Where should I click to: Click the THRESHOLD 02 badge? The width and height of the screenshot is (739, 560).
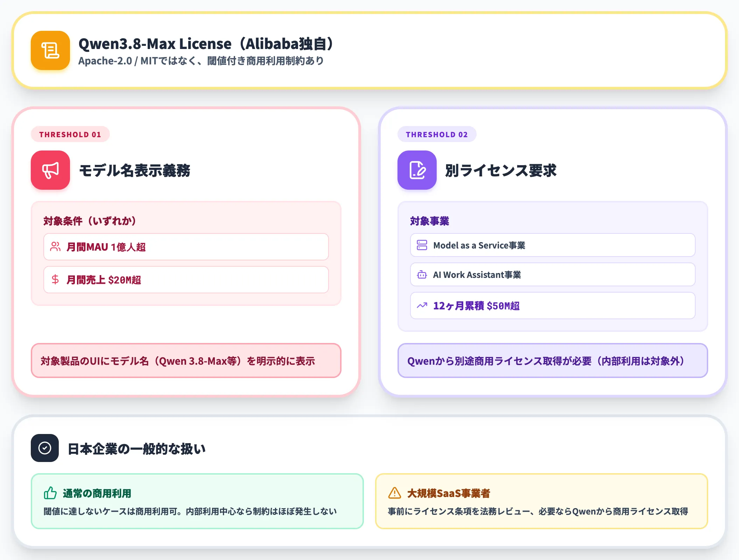pyautogui.click(x=437, y=134)
